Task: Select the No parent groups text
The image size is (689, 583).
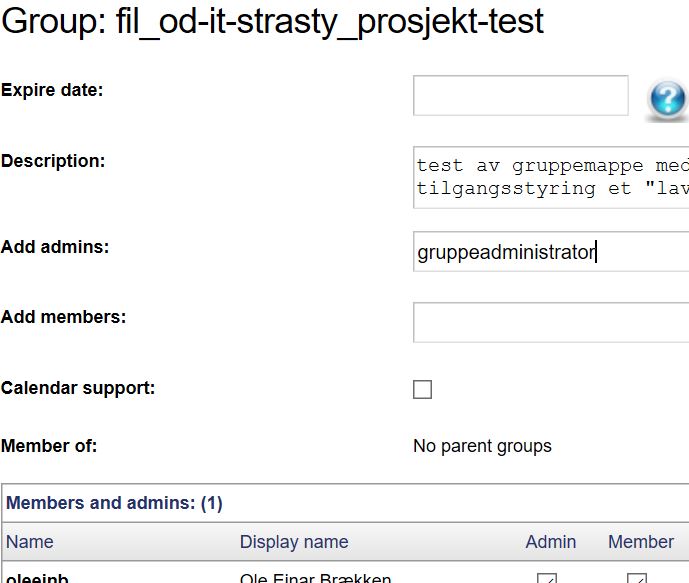Action: 482,446
